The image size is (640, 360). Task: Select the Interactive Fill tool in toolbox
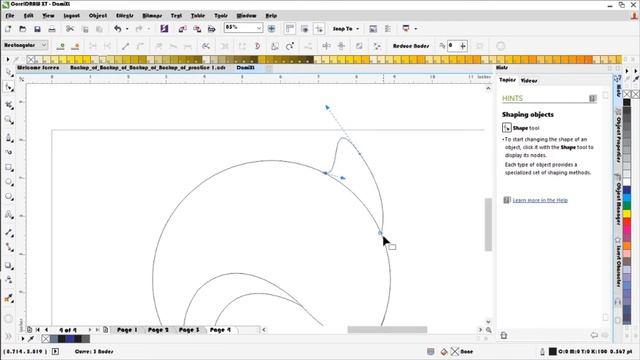click(9, 298)
